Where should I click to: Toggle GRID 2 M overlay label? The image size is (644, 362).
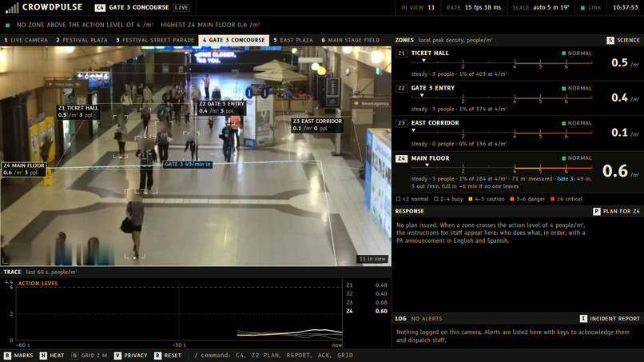click(x=94, y=356)
